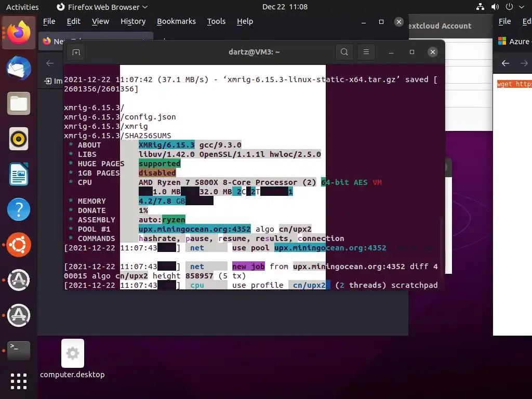Open the terminal hamburger menu
The width and height of the screenshot is (532, 399).
(x=366, y=52)
